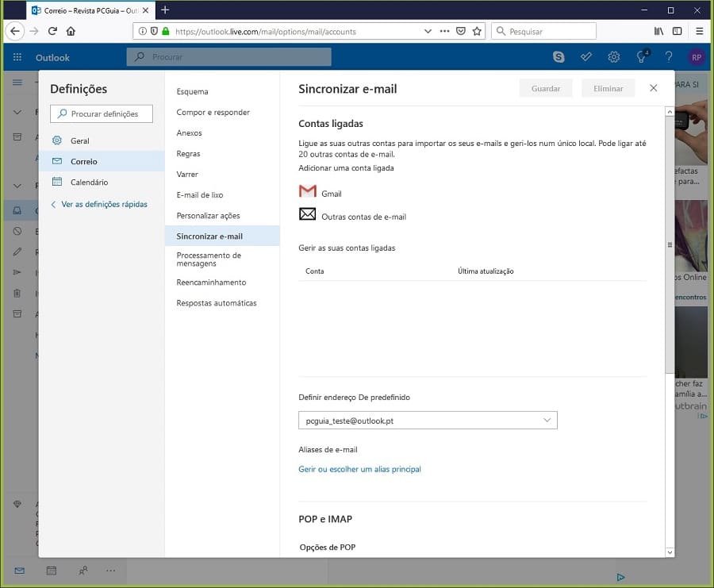Switch to Calendar module in bottom bar
This screenshot has height=588, width=714.
coord(52,571)
